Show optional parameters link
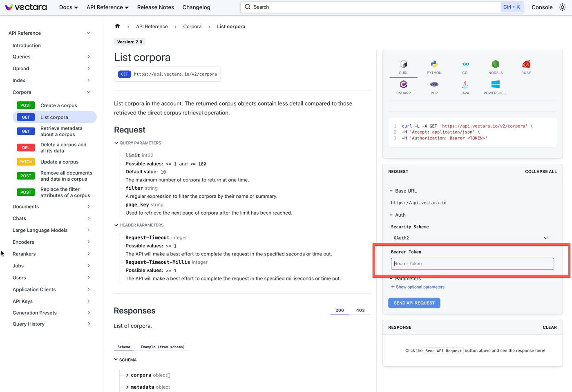This screenshot has width=572, height=392. point(418,287)
